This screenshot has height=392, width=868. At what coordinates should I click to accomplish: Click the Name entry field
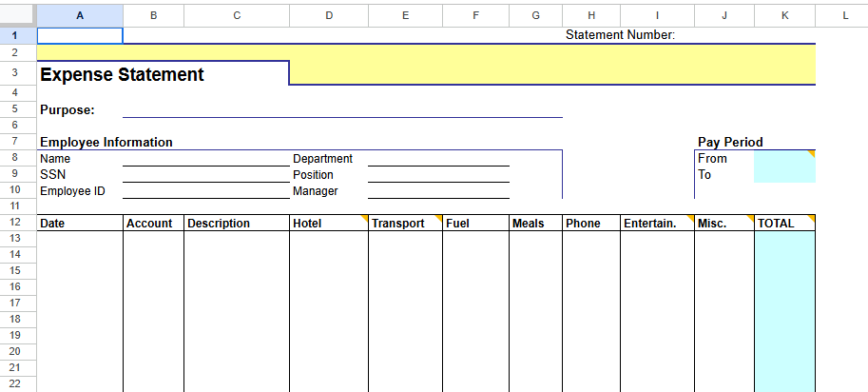(x=204, y=159)
